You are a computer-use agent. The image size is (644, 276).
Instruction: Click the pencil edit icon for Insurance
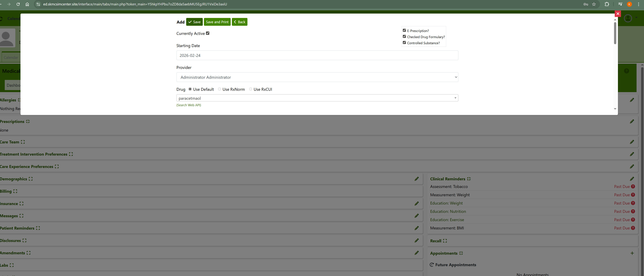coord(417,204)
